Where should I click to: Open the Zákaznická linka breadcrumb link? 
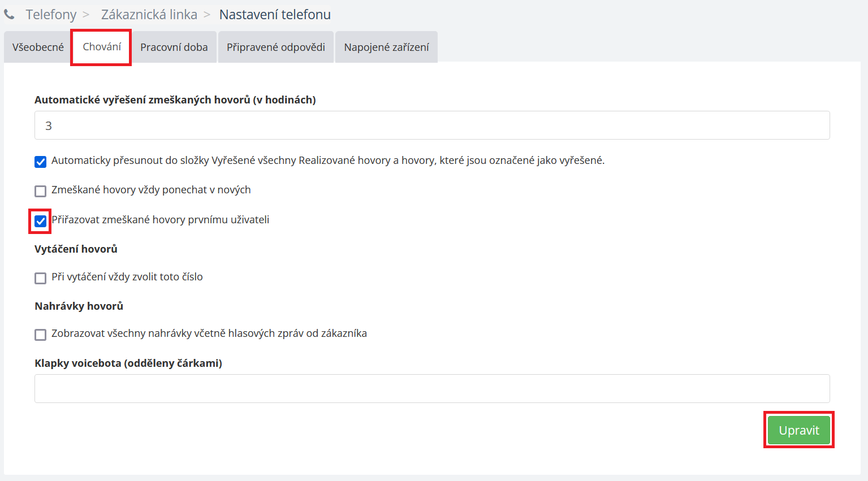tap(149, 15)
